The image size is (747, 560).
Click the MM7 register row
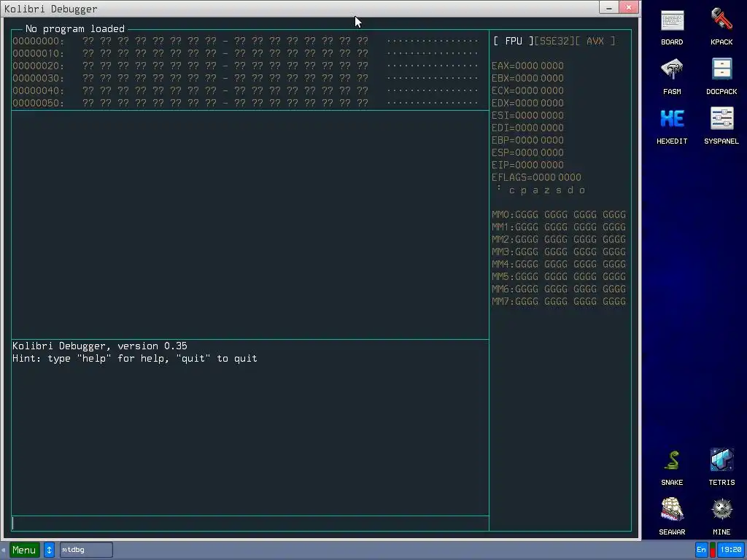point(559,301)
